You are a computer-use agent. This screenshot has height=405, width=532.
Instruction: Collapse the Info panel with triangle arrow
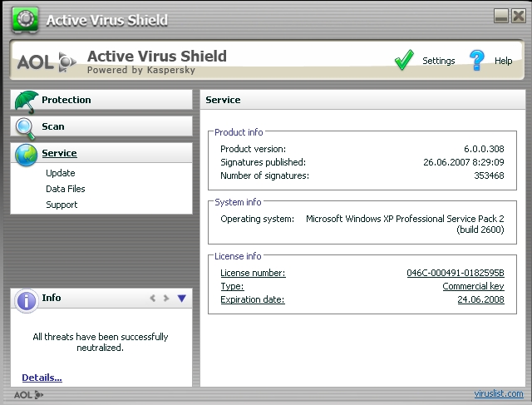click(181, 298)
